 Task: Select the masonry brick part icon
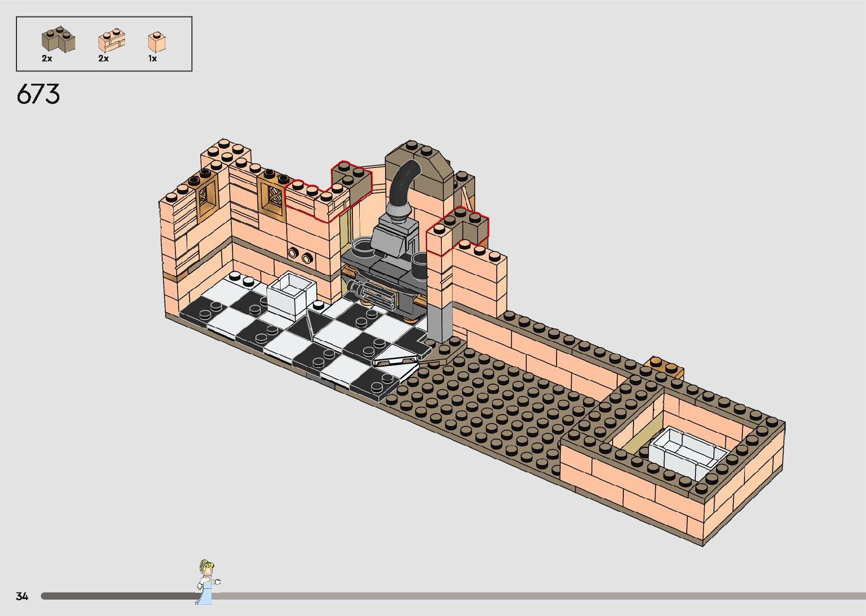coord(111,40)
